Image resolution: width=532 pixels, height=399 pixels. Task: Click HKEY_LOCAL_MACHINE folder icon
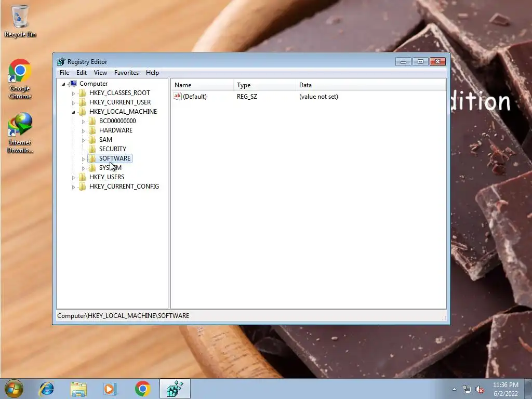pyautogui.click(x=83, y=112)
